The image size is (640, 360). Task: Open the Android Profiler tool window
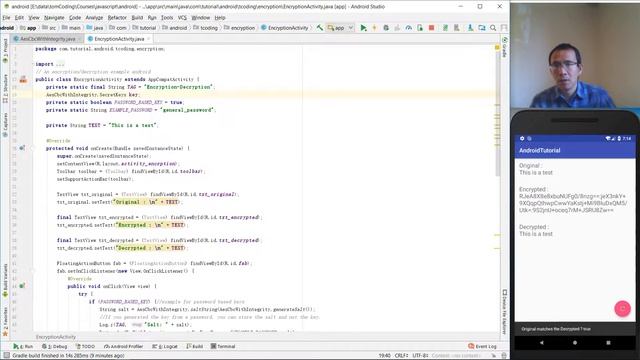[x=124, y=346]
